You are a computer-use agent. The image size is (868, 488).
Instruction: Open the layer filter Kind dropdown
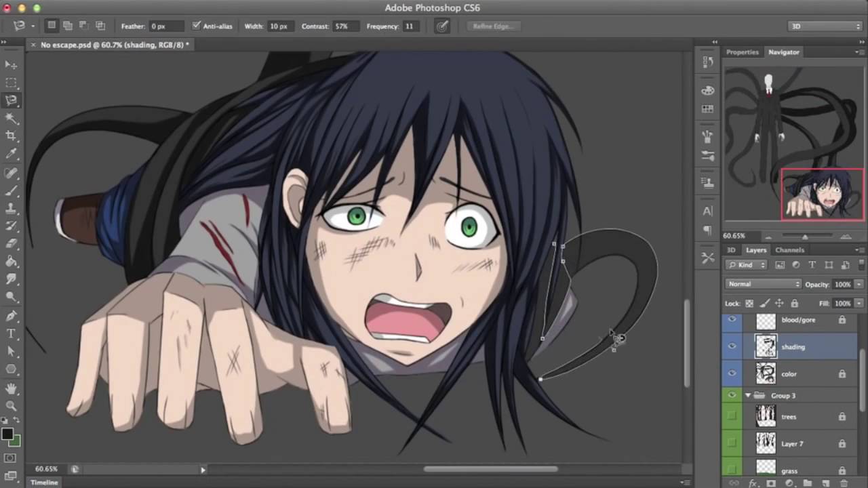click(x=746, y=265)
